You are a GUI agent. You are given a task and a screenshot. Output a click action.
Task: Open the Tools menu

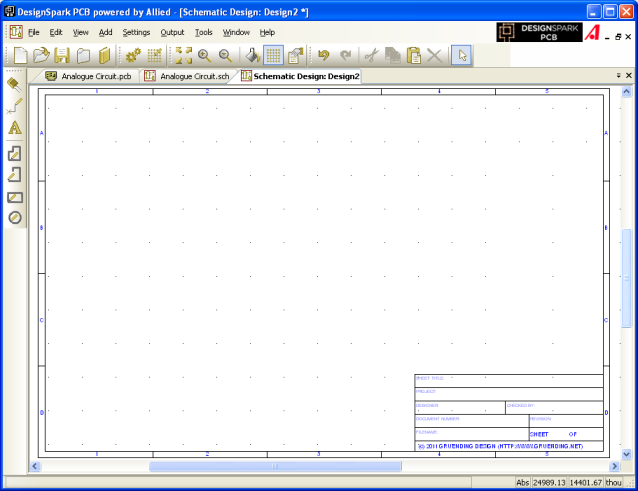coord(203,32)
